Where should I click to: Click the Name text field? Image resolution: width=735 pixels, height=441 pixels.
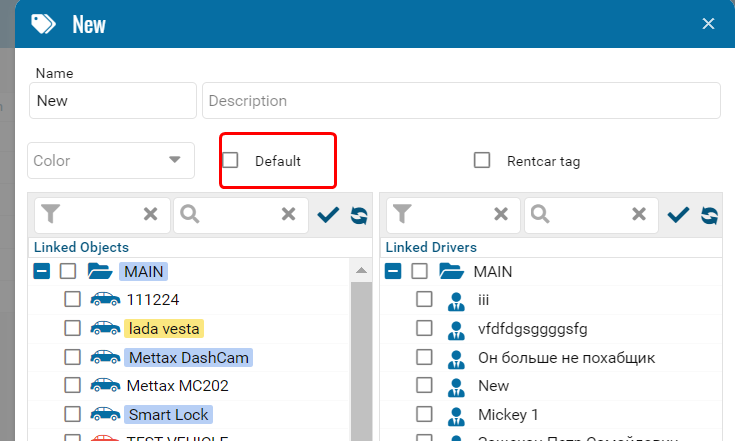coord(112,101)
